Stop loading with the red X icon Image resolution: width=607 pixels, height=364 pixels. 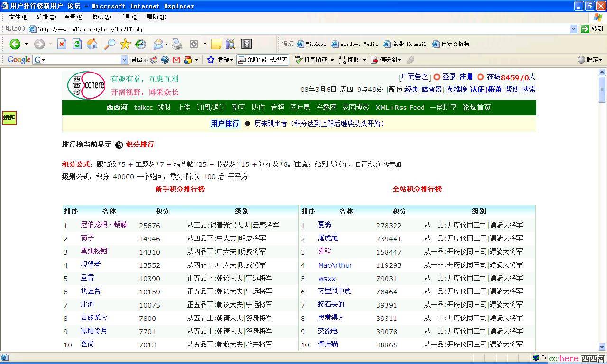point(62,44)
